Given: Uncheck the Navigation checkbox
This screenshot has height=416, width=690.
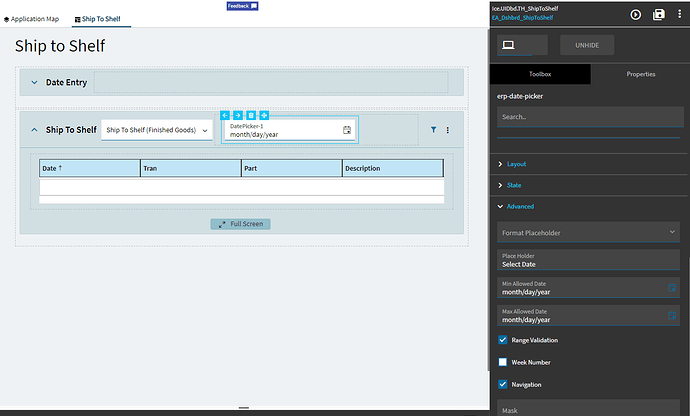Looking at the screenshot, I should (503, 384).
